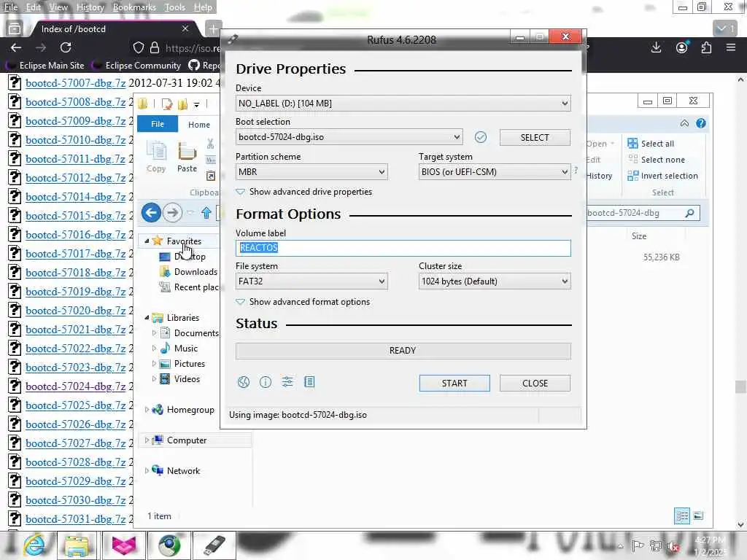Click the SELECT button in Rufus
Viewport: 747px width, 560px height.
pos(535,137)
